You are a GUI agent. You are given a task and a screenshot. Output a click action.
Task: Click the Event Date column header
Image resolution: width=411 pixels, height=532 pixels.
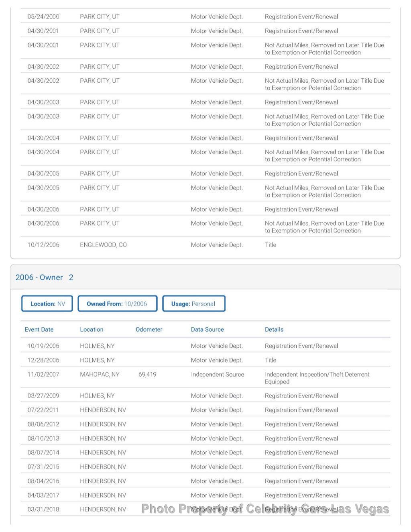(39, 329)
